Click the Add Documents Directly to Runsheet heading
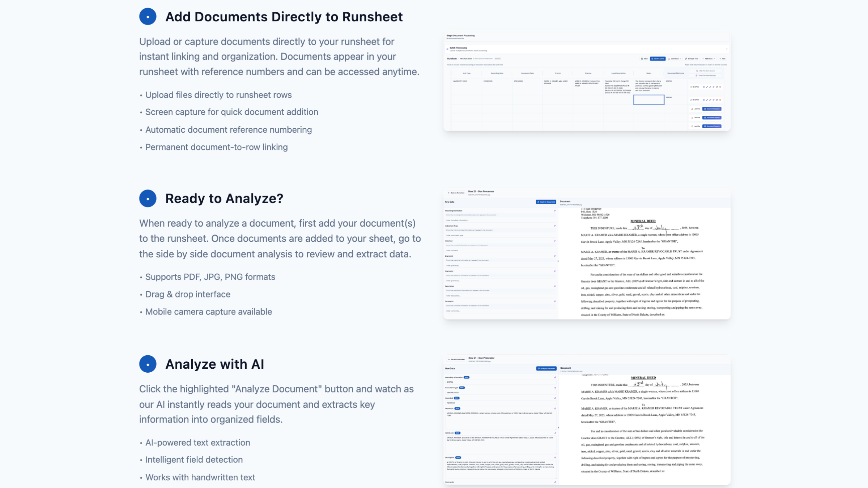This screenshot has width=868, height=488. pos(284,17)
